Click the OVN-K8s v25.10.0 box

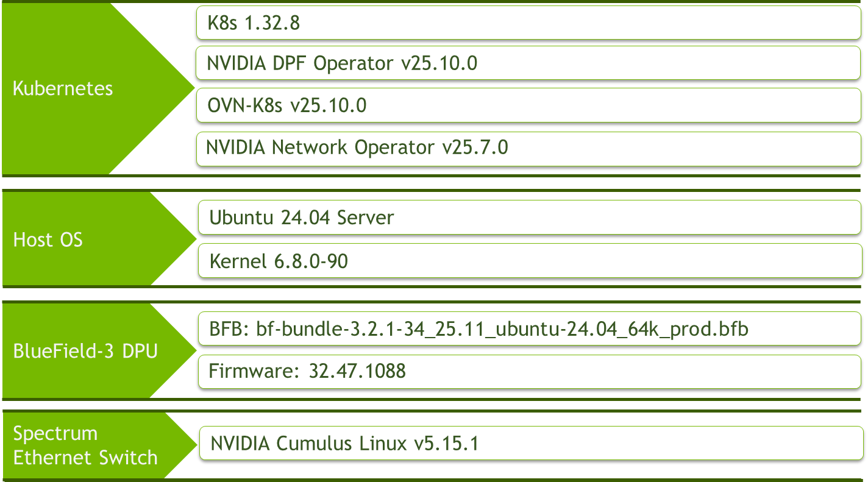click(x=528, y=105)
